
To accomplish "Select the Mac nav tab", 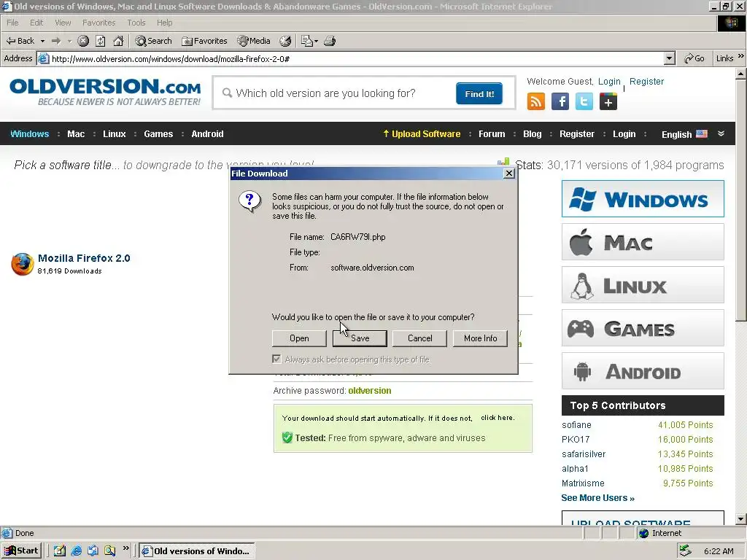I will [76, 134].
